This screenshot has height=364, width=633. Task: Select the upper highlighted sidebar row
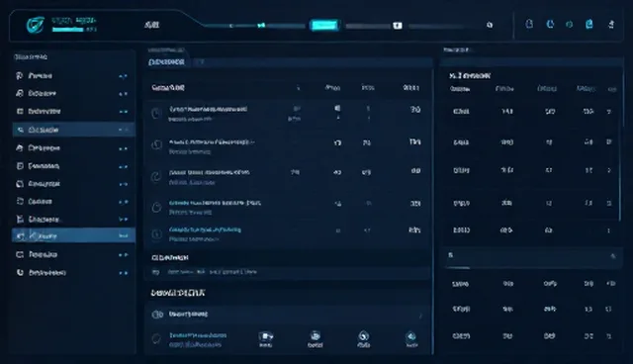tap(73, 130)
